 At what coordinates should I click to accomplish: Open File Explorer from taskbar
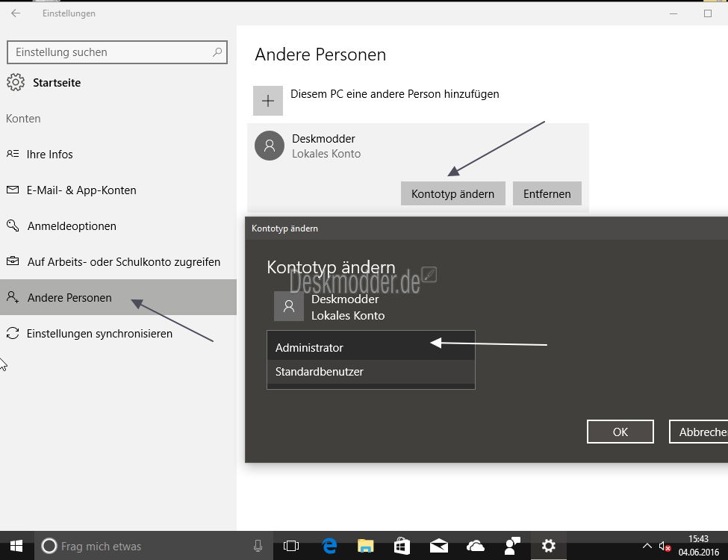click(365, 546)
